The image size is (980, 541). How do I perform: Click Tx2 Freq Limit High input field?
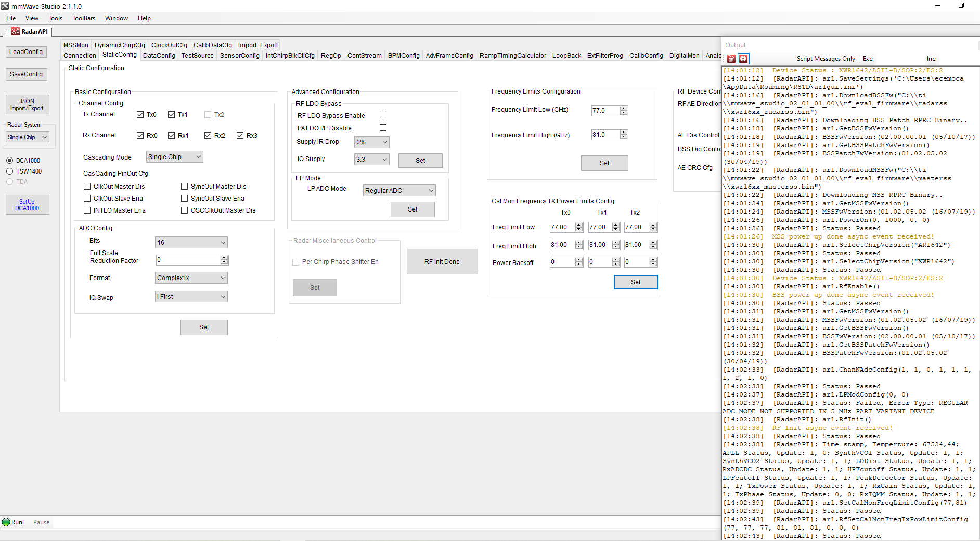click(637, 245)
